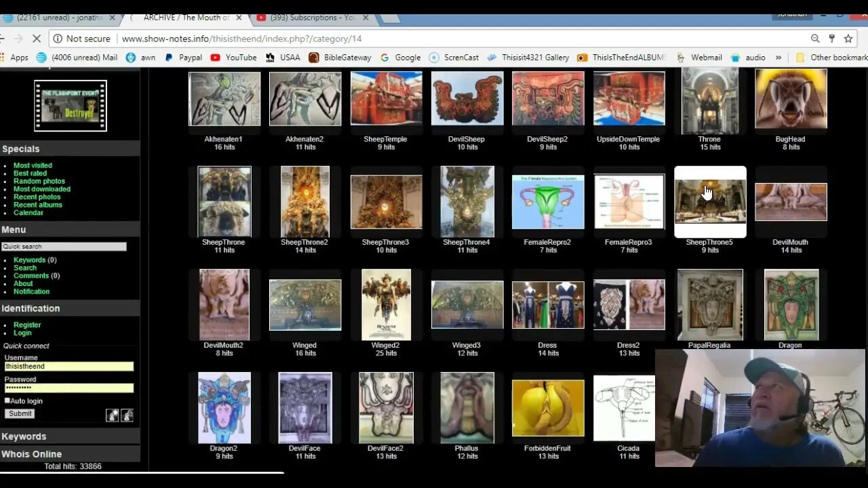
Task: Open the Google bookmark
Action: [x=400, y=58]
